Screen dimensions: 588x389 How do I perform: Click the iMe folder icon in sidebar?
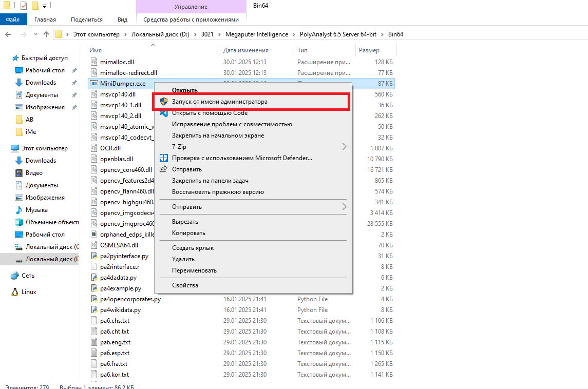pos(19,132)
